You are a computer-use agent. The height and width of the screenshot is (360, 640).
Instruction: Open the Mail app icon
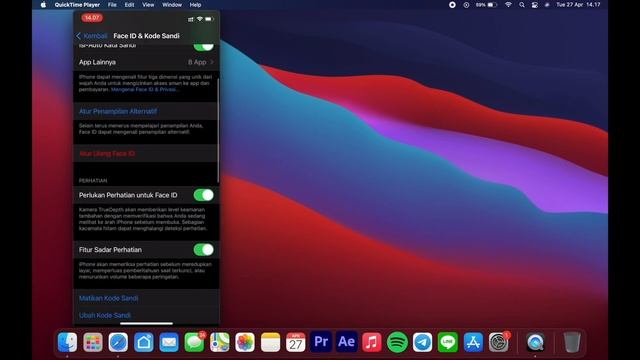[169, 342]
